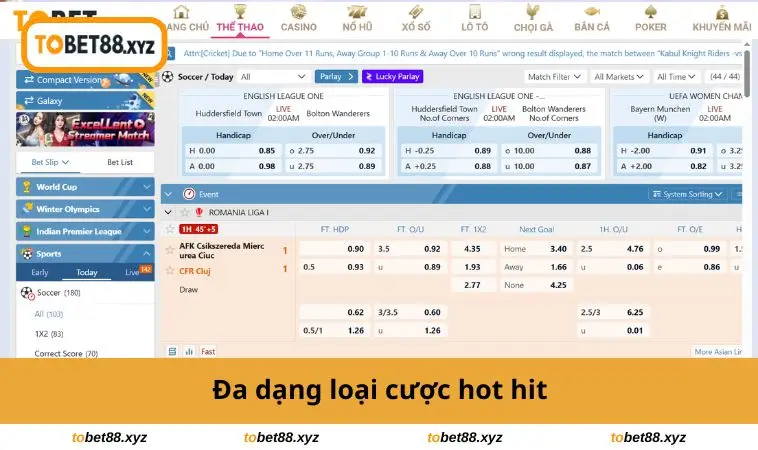758x450 pixels.
Task: Click the bar chart icon beside Fast
Action: pyautogui.click(x=189, y=351)
